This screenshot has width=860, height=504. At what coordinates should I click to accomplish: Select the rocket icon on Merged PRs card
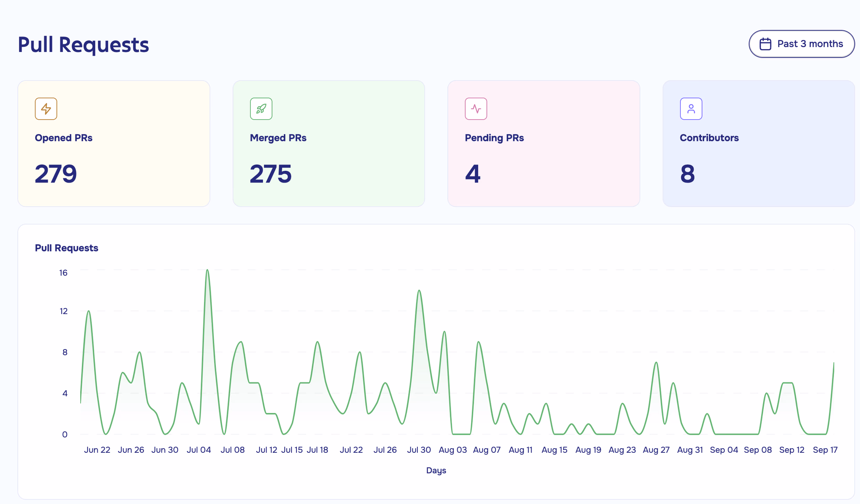click(261, 108)
